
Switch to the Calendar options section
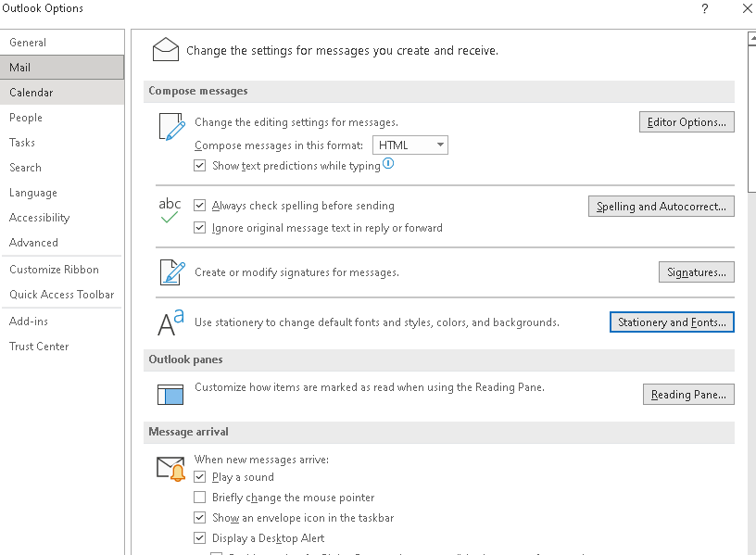coord(32,92)
